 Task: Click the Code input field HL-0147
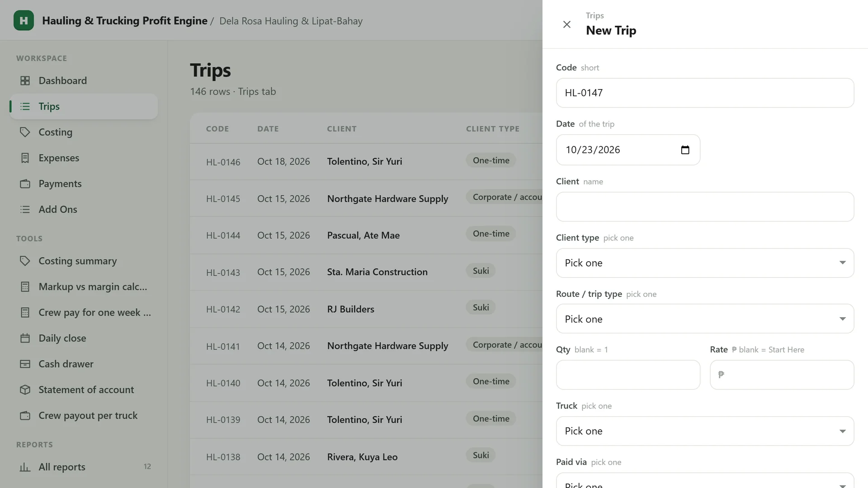[705, 93]
